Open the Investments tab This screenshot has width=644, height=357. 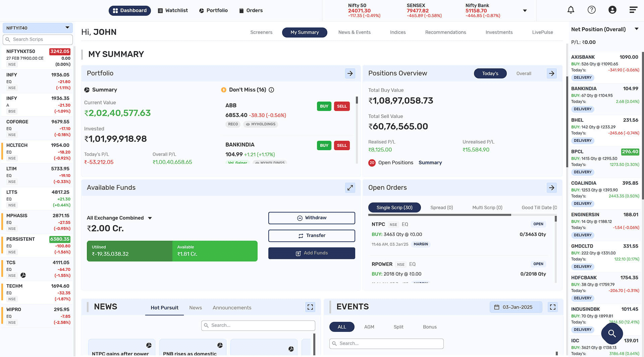(499, 32)
